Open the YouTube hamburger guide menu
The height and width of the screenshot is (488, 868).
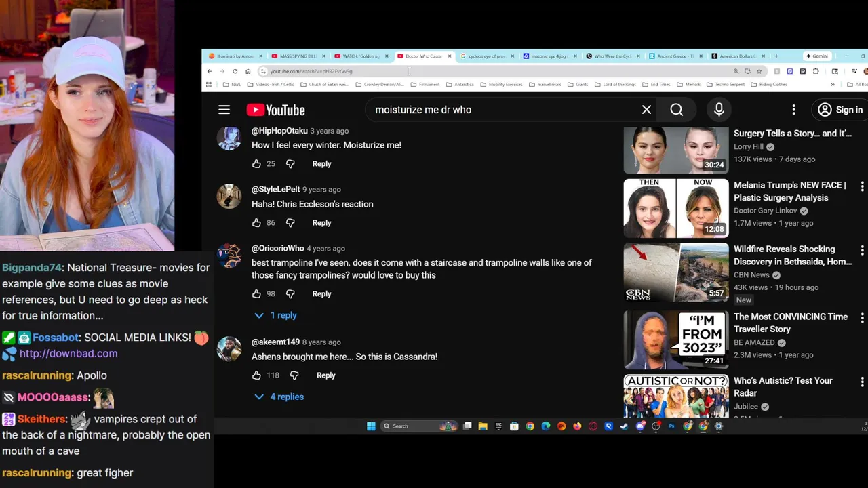coord(224,110)
